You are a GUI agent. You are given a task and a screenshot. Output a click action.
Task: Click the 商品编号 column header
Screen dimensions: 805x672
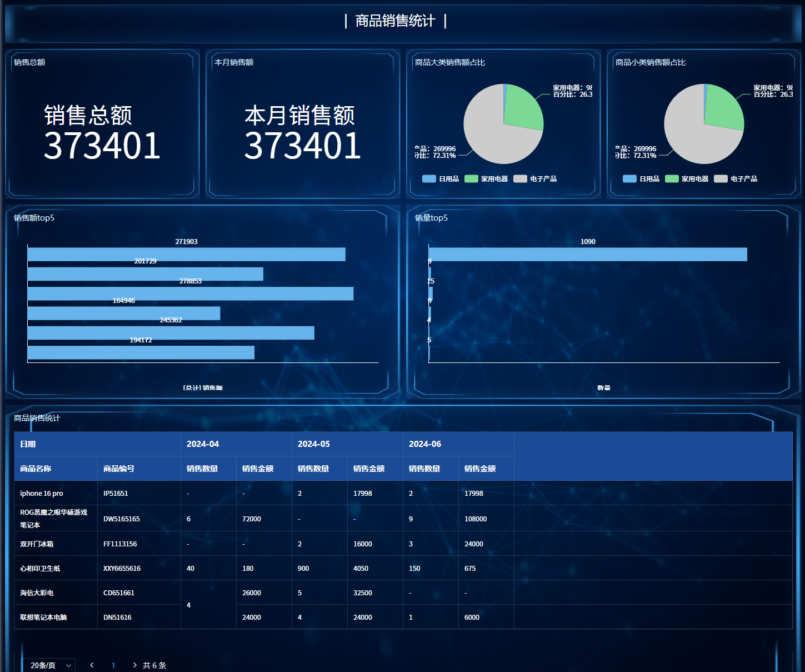point(119,469)
